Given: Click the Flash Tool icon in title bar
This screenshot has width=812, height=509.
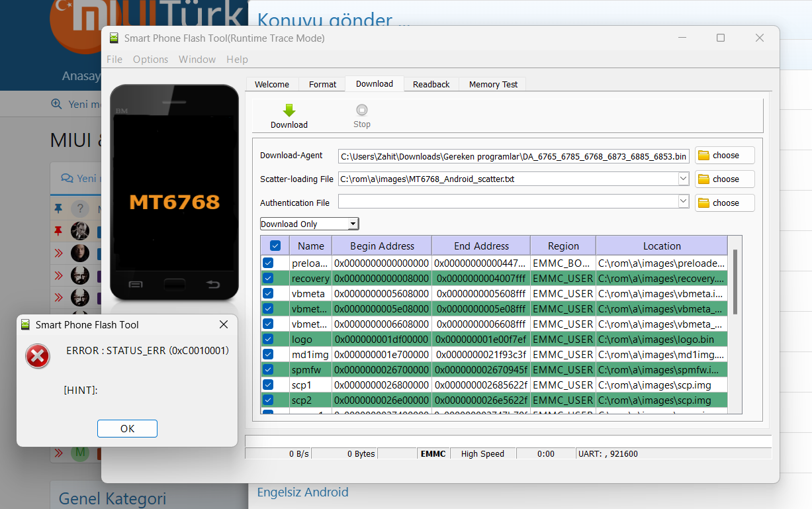Looking at the screenshot, I should 114,38.
